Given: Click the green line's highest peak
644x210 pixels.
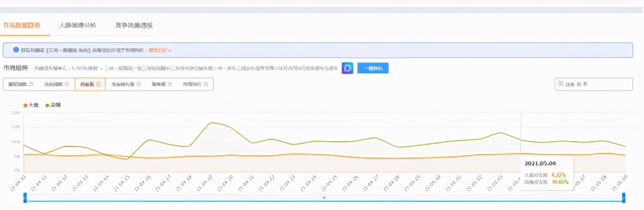Looking at the screenshot, I should pos(211,123).
